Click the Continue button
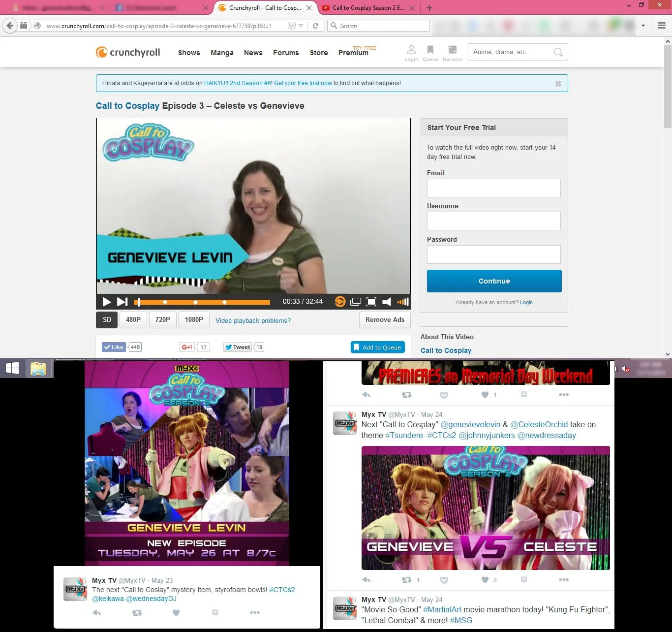This screenshot has height=632, width=672. tap(494, 281)
